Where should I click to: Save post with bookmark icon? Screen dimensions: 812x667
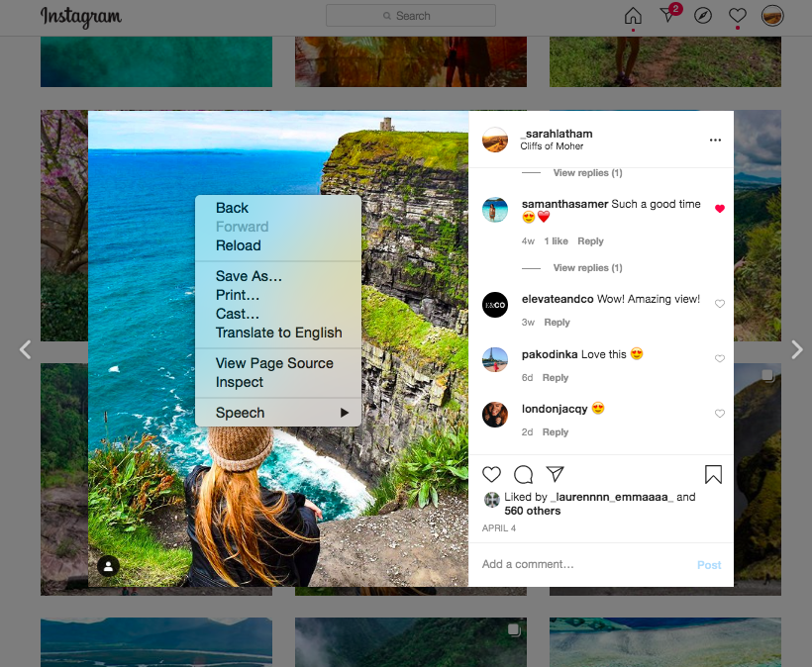tap(713, 475)
